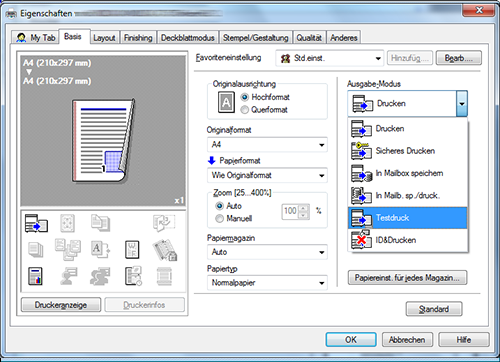Click the Hilfe button
This screenshot has height=362, width=500.
tap(464, 340)
